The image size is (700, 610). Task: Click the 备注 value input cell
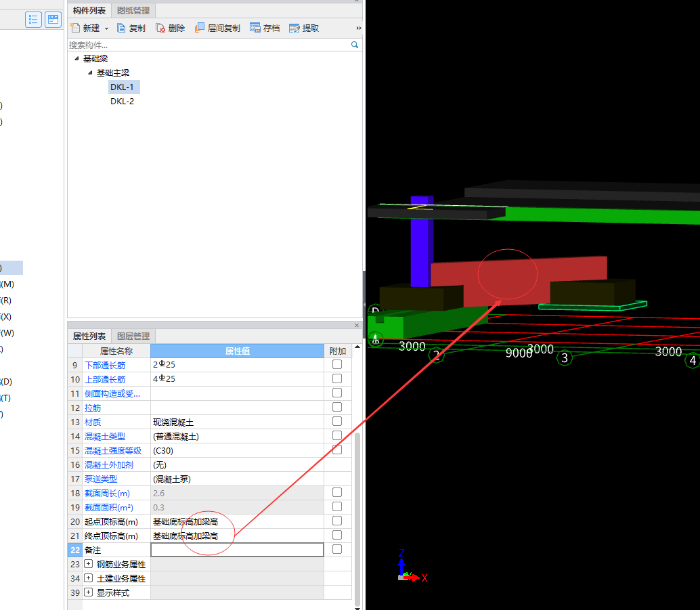point(237,550)
